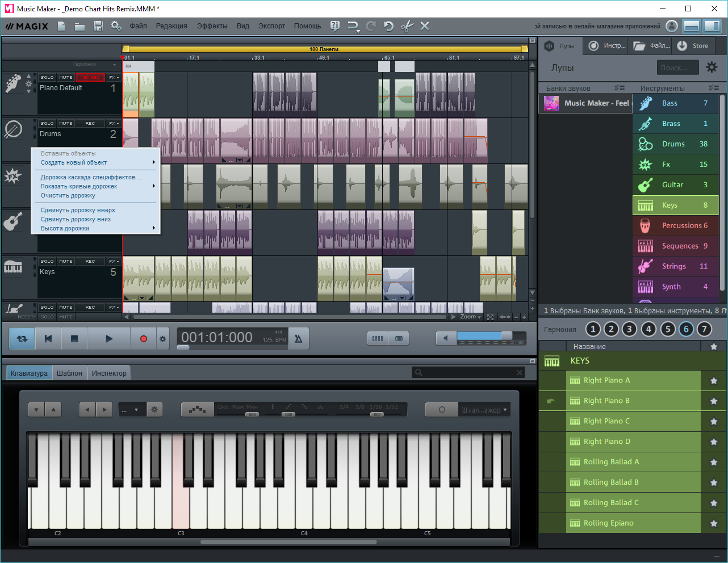Click the save project floppy disk icon
The image size is (728, 563).
pyautogui.click(x=98, y=26)
